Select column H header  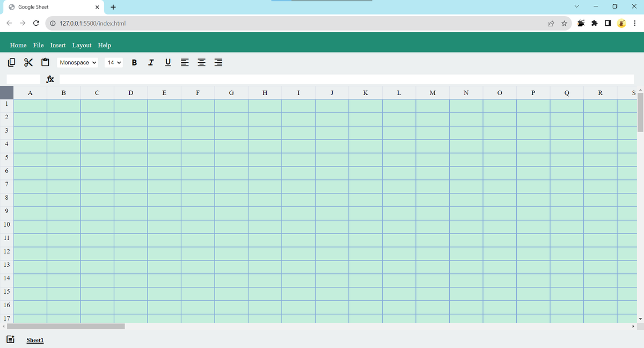[265, 92]
